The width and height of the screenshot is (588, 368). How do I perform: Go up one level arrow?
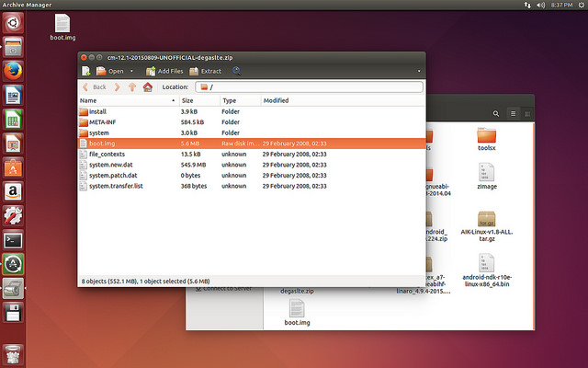[x=132, y=86]
